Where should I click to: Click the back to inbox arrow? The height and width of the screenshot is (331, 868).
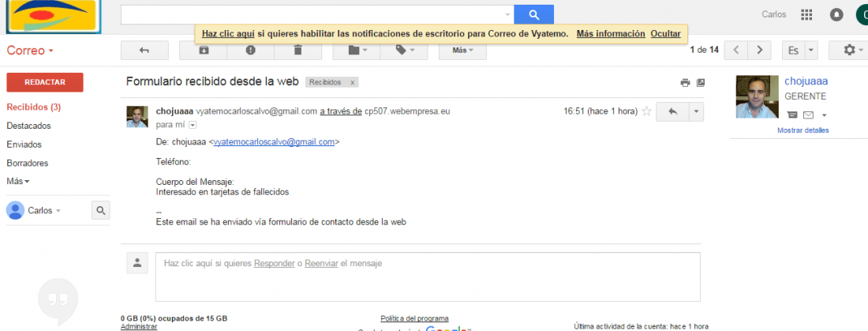(144, 50)
